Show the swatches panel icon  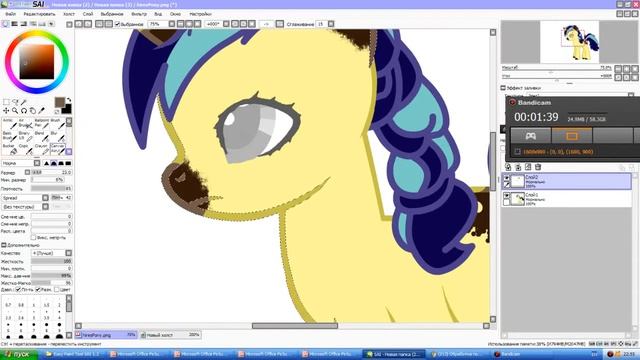point(42,24)
